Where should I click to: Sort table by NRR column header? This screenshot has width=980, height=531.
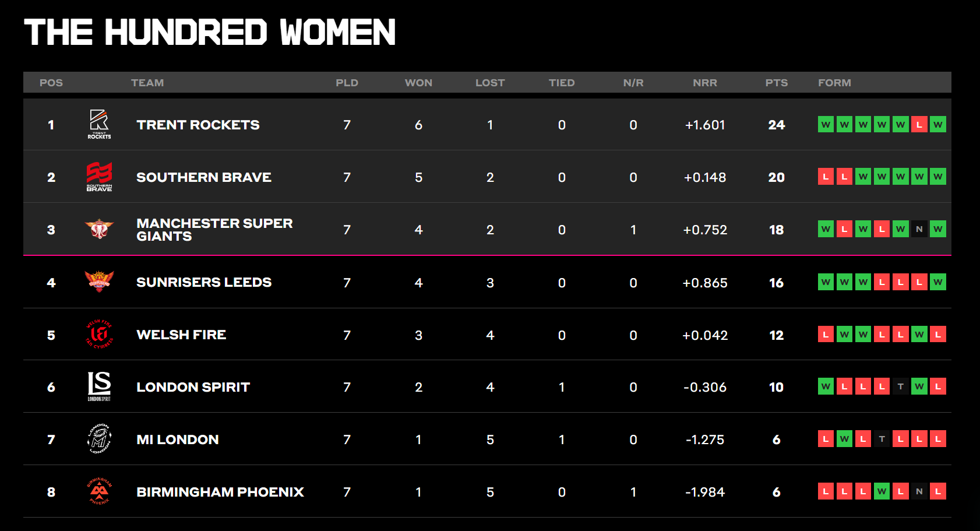(x=705, y=83)
